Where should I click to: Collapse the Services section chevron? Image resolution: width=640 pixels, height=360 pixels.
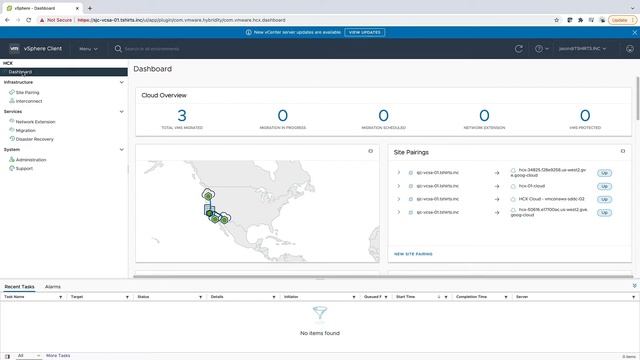pyautogui.click(x=122, y=111)
